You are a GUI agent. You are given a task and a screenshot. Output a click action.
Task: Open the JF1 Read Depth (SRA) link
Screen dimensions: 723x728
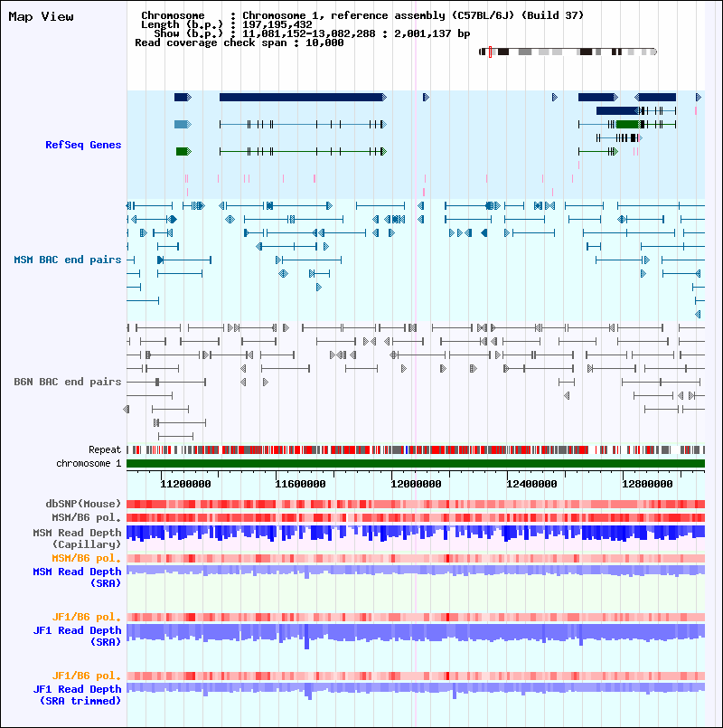pyautogui.click(x=77, y=636)
